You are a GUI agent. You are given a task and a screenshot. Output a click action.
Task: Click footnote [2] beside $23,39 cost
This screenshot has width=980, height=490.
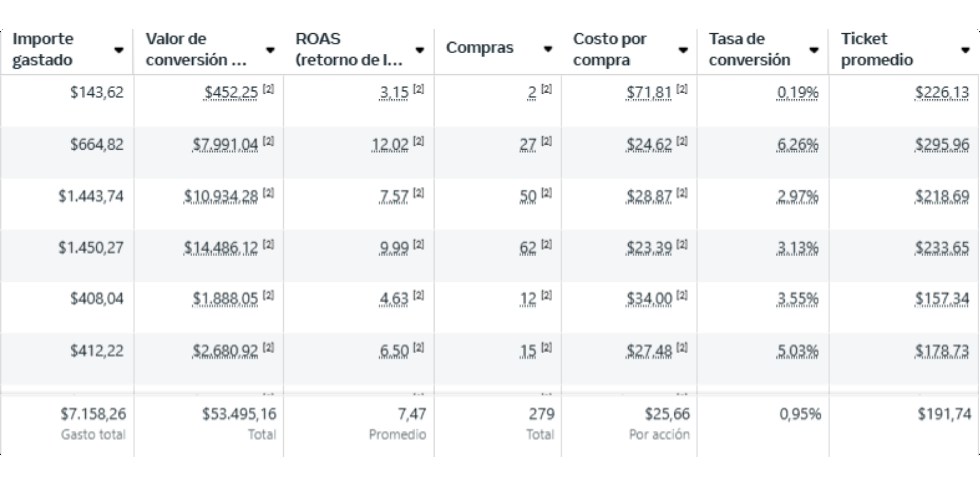pyautogui.click(x=682, y=245)
